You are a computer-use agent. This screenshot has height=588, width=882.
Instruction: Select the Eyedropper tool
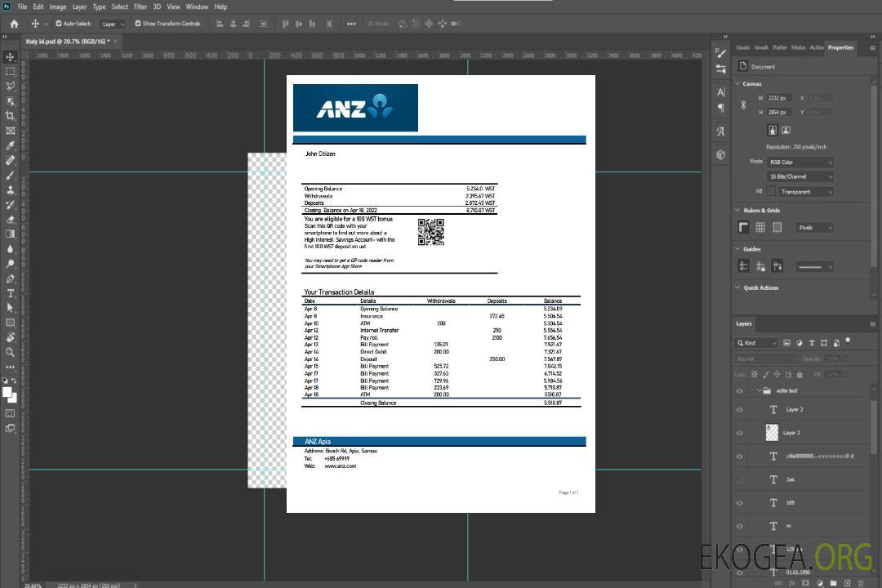tap(10, 145)
